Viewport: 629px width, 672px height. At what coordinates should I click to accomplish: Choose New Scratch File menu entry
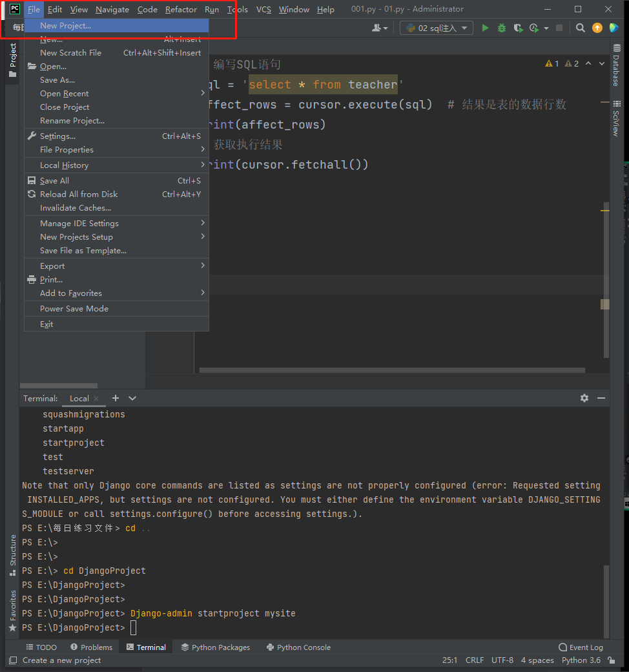(116, 53)
